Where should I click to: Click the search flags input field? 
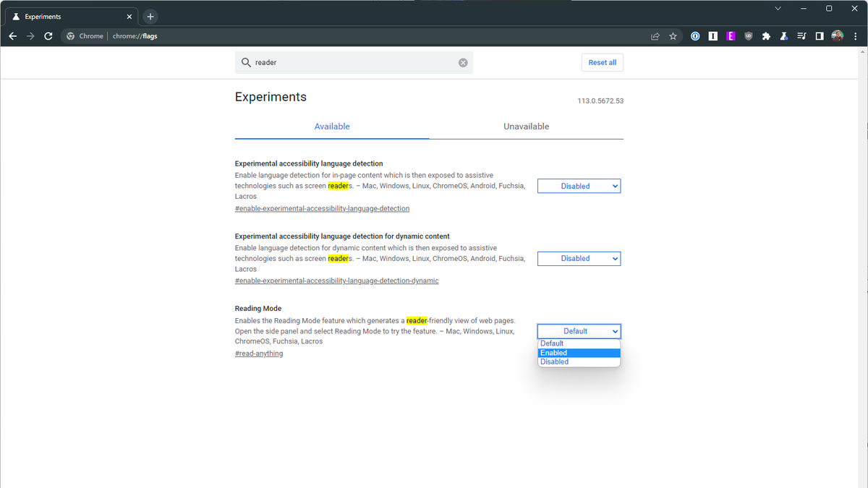(354, 63)
